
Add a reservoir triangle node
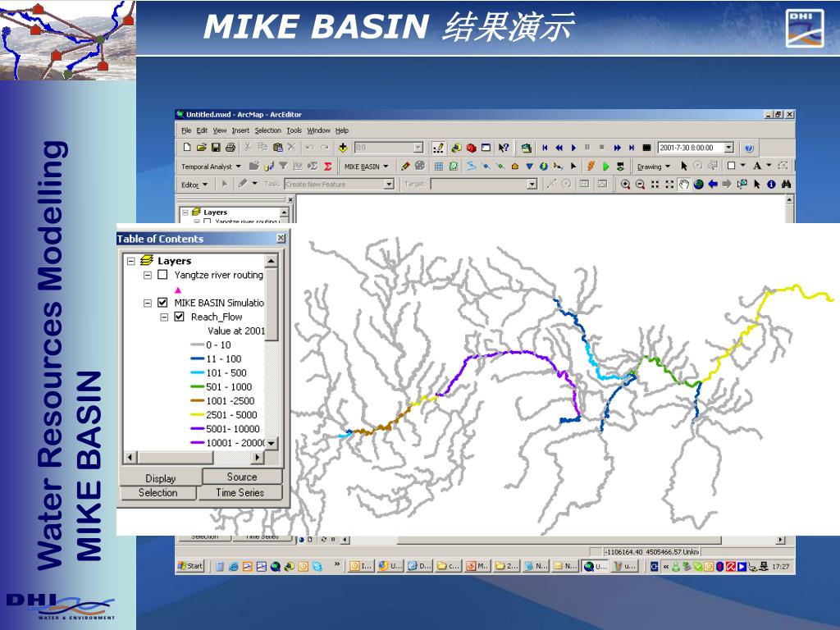pos(529,167)
